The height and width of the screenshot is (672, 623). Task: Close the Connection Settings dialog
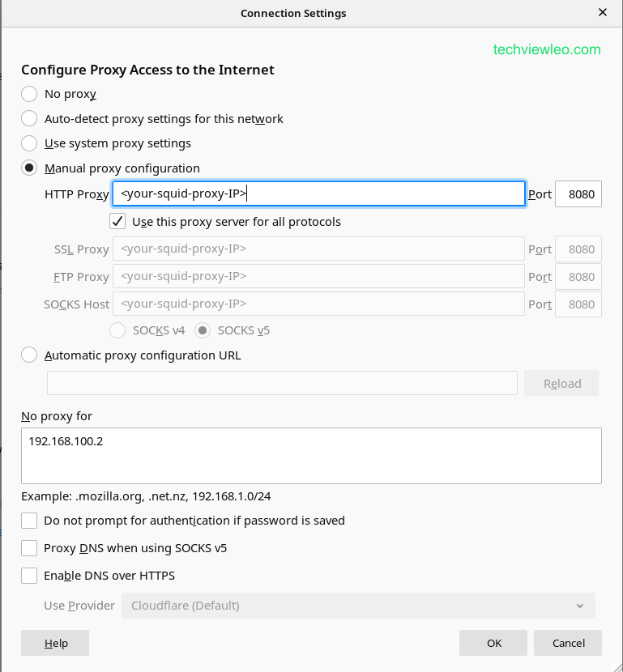point(602,13)
